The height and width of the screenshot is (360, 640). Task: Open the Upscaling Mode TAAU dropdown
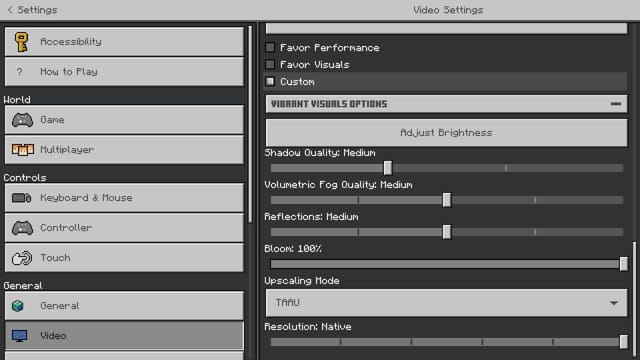pos(446,303)
